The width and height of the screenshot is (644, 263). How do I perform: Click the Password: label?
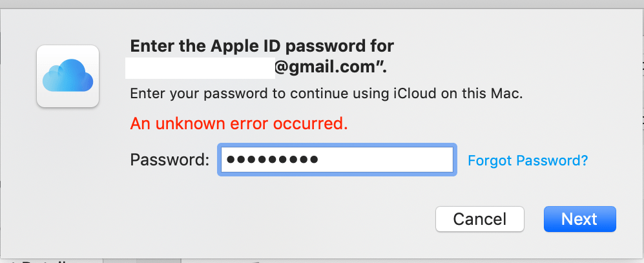pyautogui.click(x=169, y=160)
